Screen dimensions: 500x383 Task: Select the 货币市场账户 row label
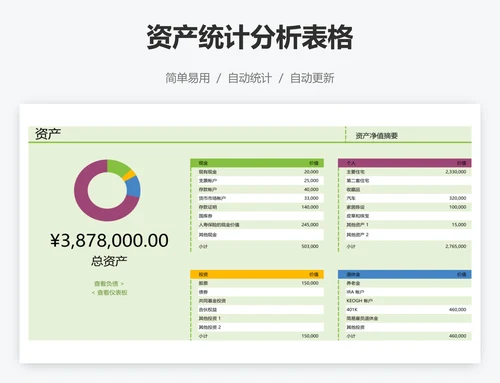pos(212,198)
